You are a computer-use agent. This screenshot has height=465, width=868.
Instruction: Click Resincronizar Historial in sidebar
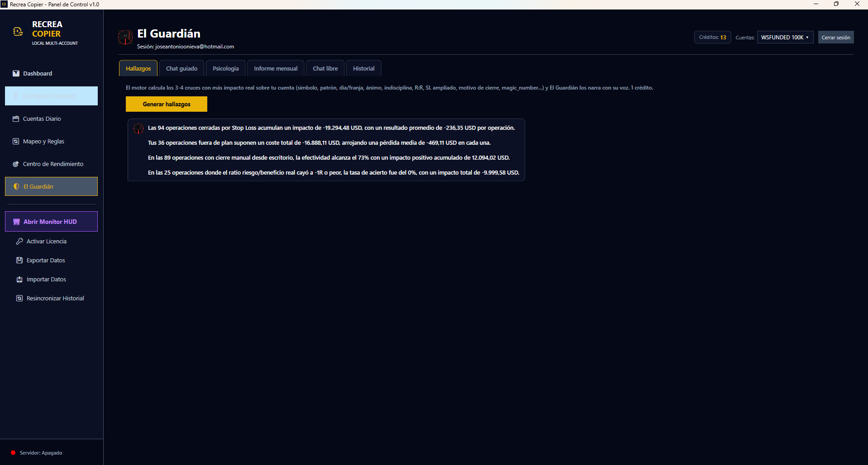pyautogui.click(x=51, y=298)
